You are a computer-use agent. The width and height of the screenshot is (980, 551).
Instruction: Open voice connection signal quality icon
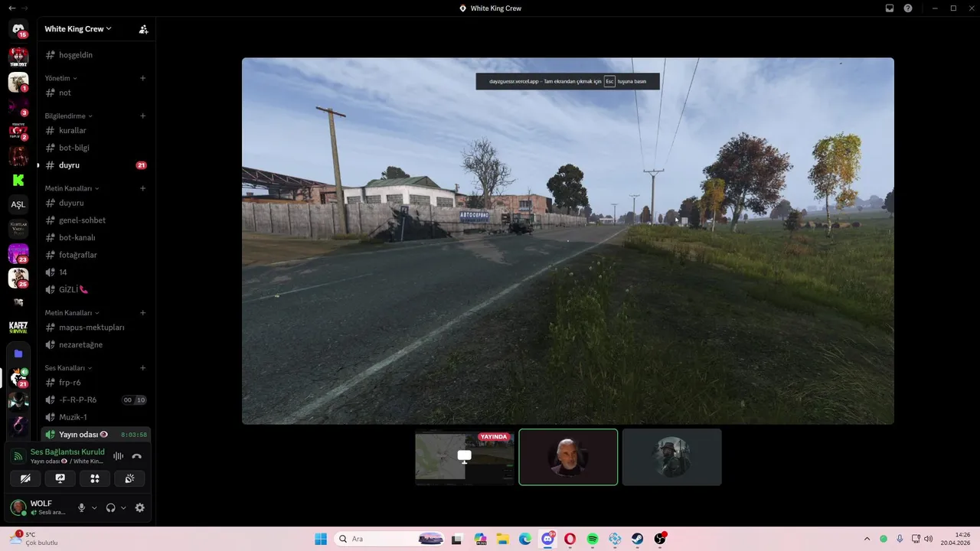point(18,456)
